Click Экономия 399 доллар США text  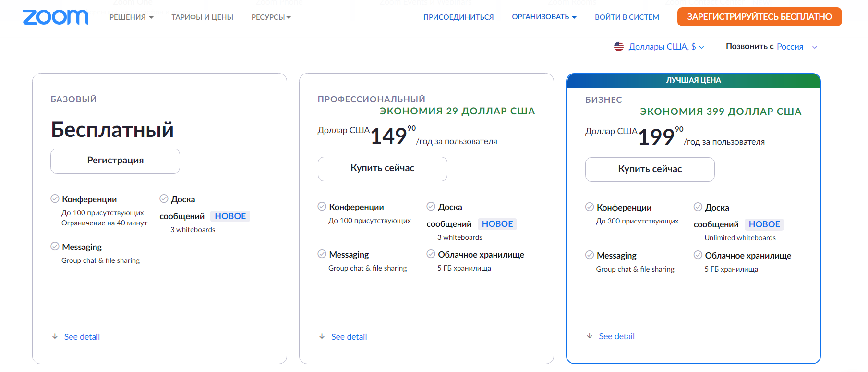pyautogui.click(x=721, y=112)
